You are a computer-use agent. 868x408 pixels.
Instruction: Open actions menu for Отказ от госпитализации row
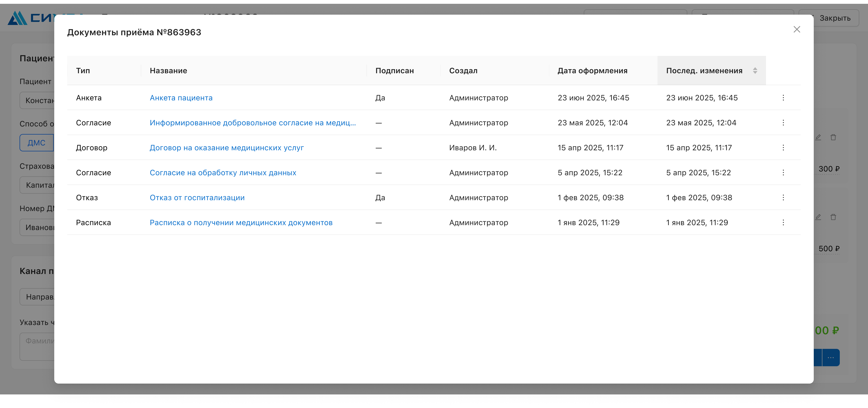point(783,197)
